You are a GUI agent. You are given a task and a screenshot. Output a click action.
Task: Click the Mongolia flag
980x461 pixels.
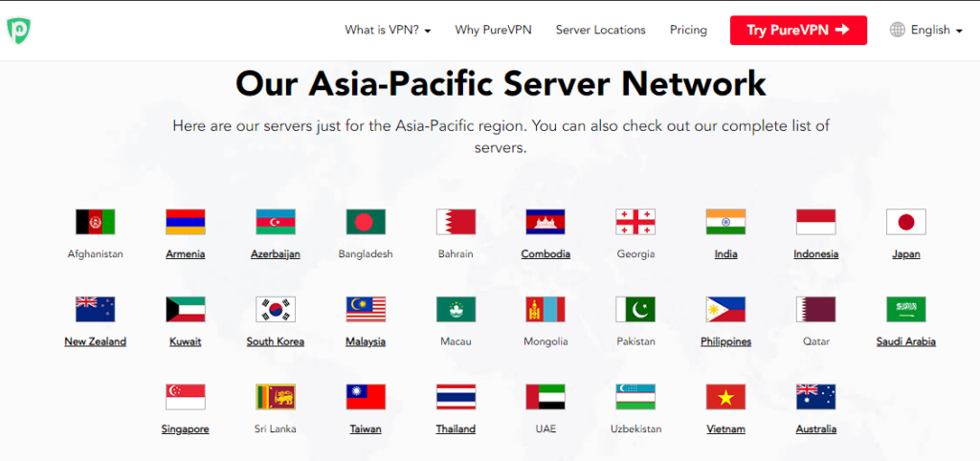pos(546,309)
